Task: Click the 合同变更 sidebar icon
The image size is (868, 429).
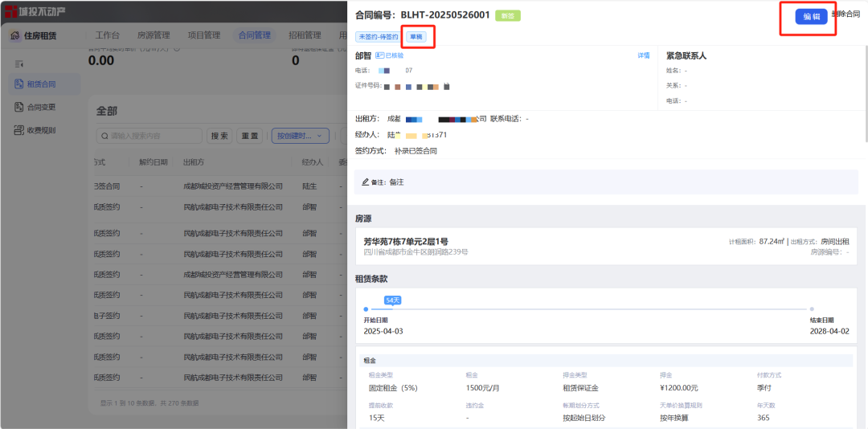Action: 19,107
